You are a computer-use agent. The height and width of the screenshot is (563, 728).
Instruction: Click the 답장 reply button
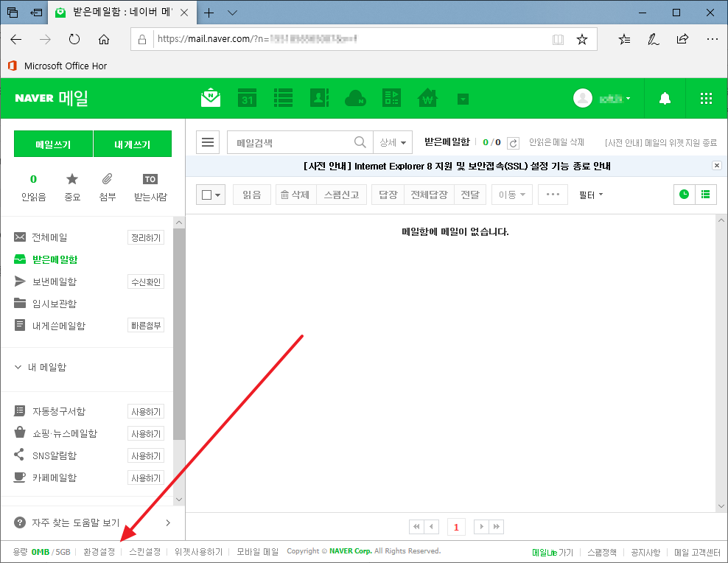point(388,195)
